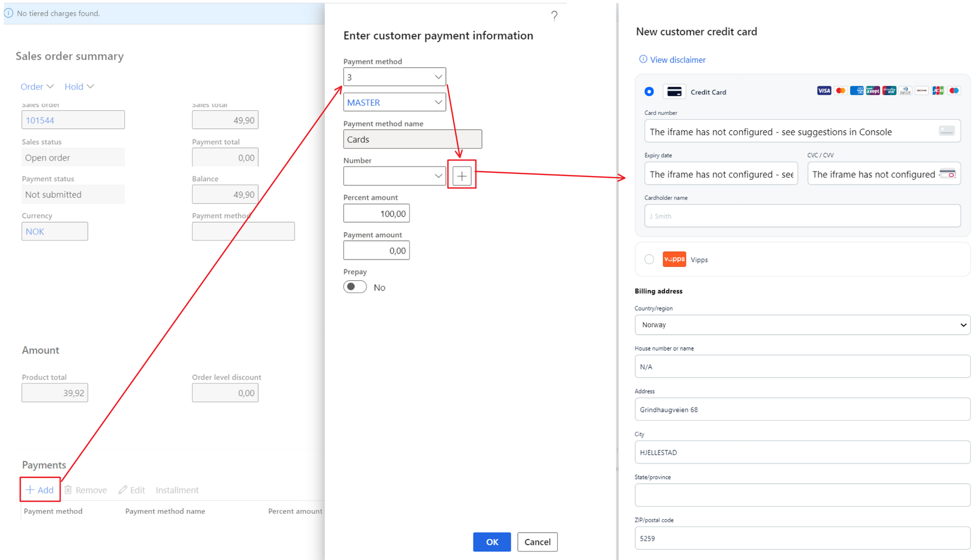Select the Vipps radio button

[x=649, y=260]
